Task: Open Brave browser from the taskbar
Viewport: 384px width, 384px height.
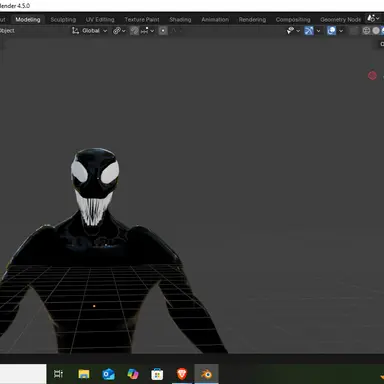Action: click(x=182, y=374)
